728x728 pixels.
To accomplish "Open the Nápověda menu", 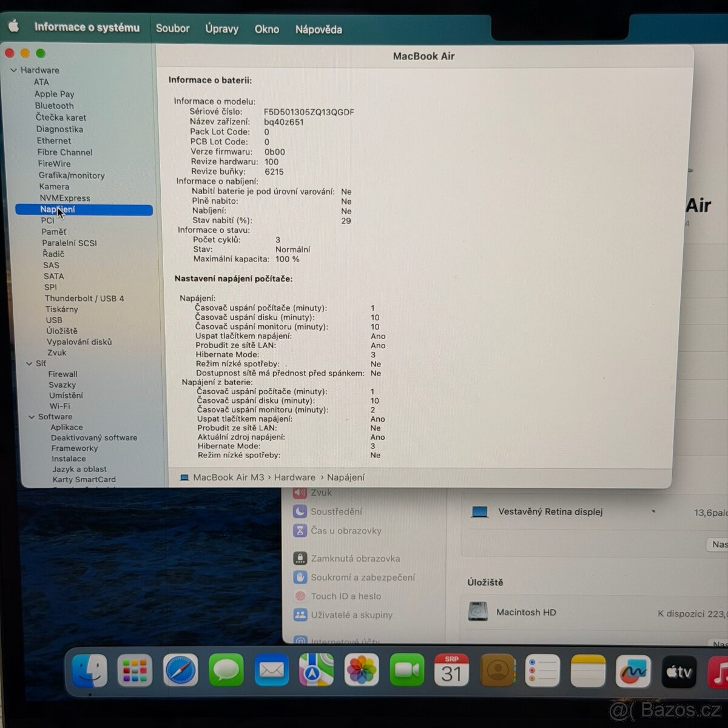I will [x=318, y=29].
